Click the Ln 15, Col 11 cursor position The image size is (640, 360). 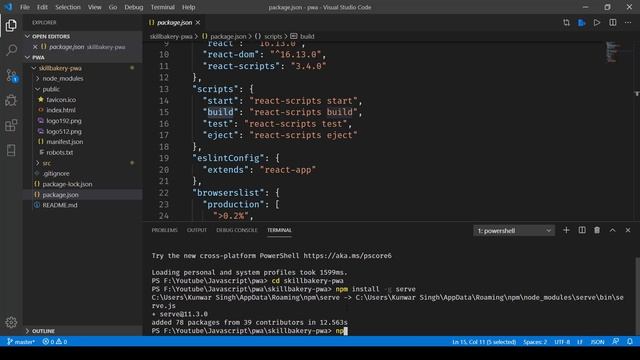(x=484, y=342)
